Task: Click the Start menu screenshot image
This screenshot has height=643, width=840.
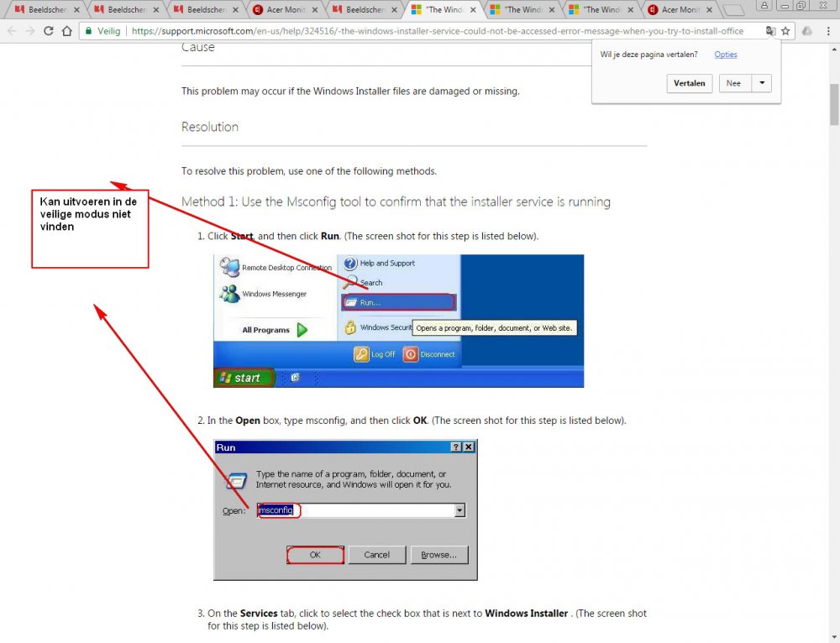Action: pyautogui.click(x=398, y=321)
